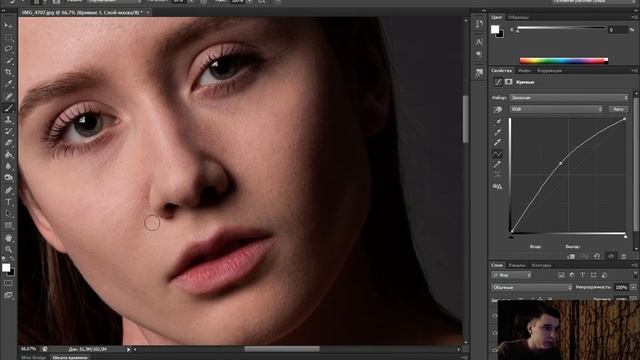Click the color spectrum ramp

coord(564,60)
